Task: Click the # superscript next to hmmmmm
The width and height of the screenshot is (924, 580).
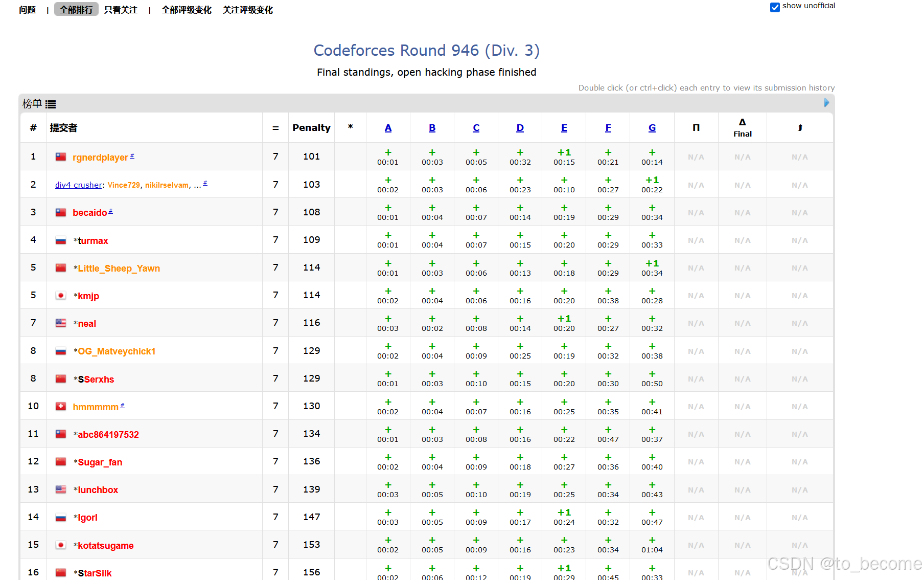Action: coord(122,405)
